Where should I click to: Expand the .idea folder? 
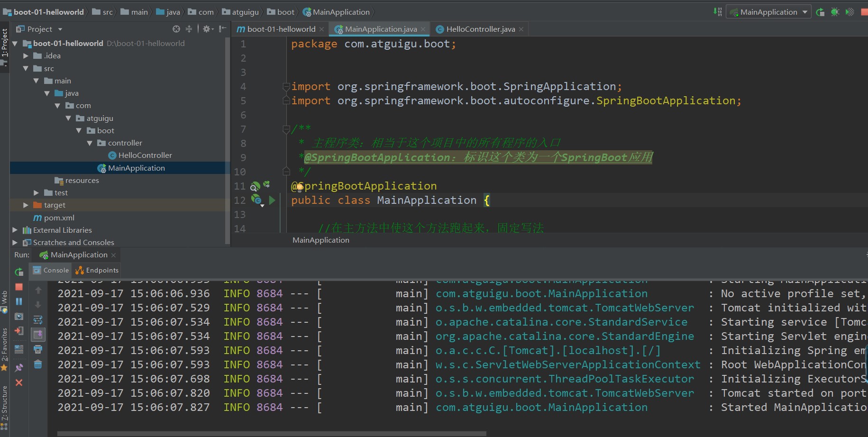[x=26, y=56]
